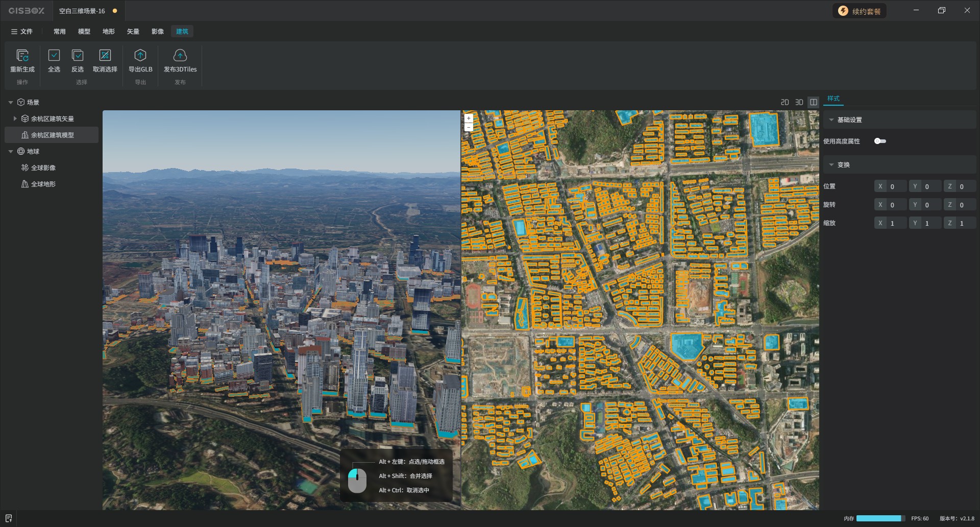Image resolution: width=980 pixels, height=527 pixels.
Task: Click the 全选 select all icon
Action: click(x=54, y=56)
